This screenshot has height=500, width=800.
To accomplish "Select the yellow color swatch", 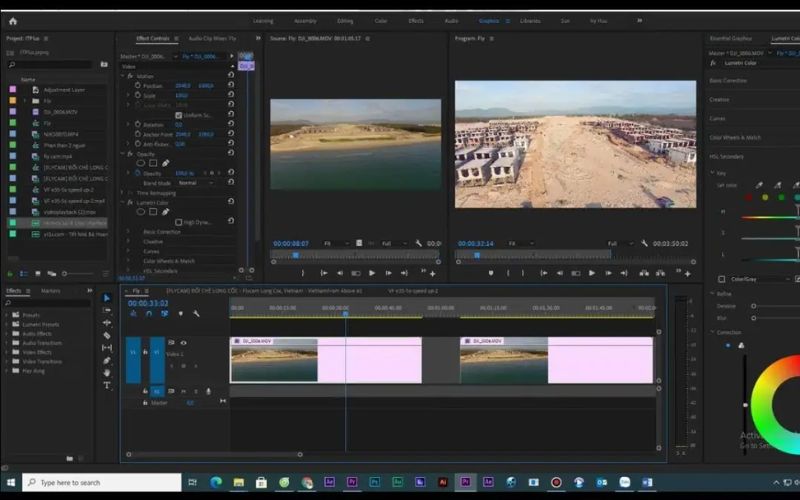I will 765,197.
